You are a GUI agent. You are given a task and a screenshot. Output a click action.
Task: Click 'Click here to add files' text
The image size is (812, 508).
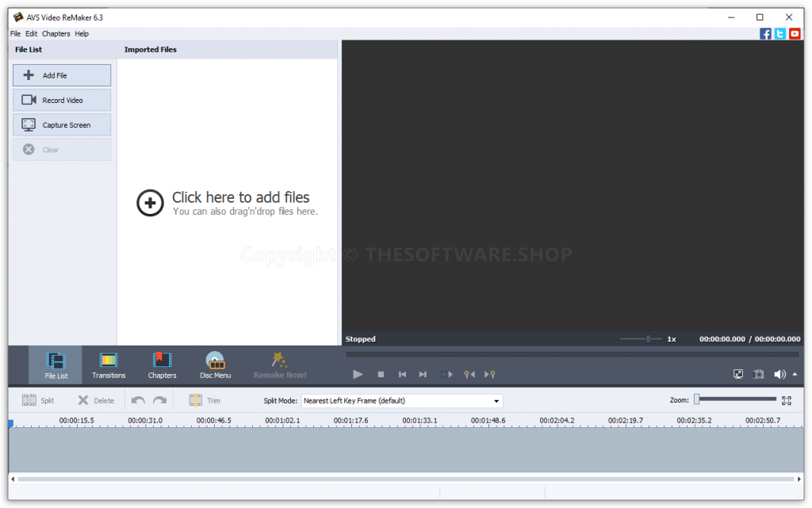tap(241, 197)
